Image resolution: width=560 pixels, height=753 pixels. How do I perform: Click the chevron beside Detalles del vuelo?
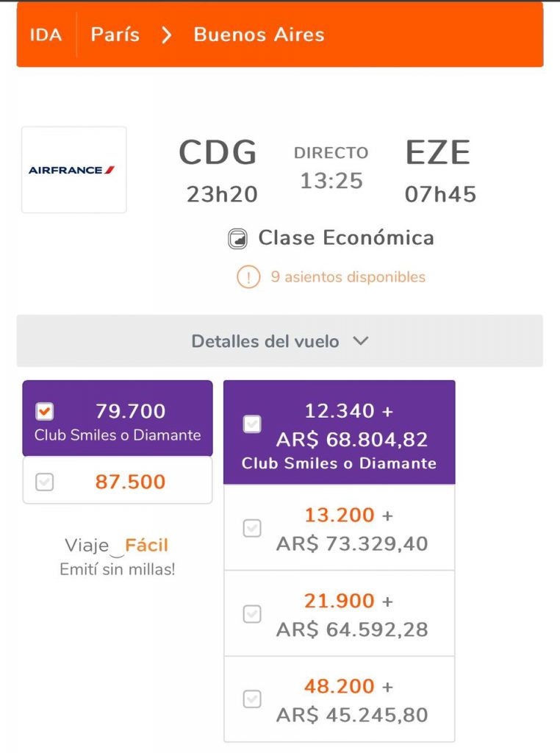pyautogui.click(x=360, y=340)
